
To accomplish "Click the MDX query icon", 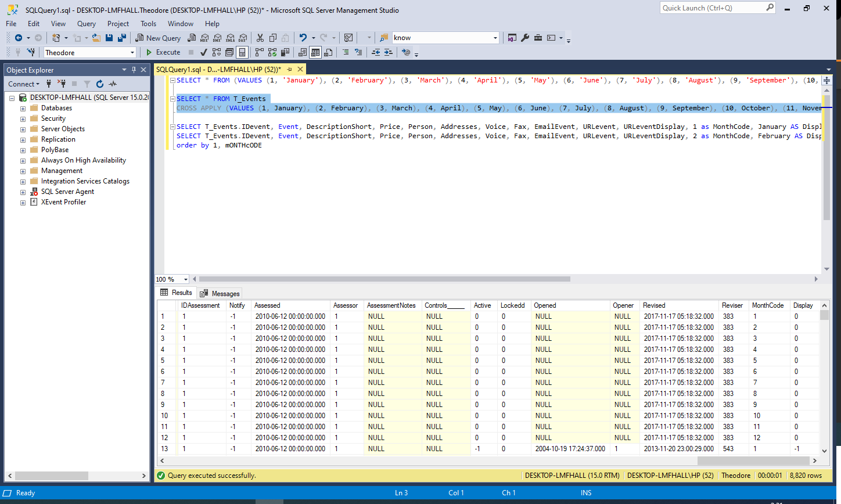I will (x=204, y=38).
